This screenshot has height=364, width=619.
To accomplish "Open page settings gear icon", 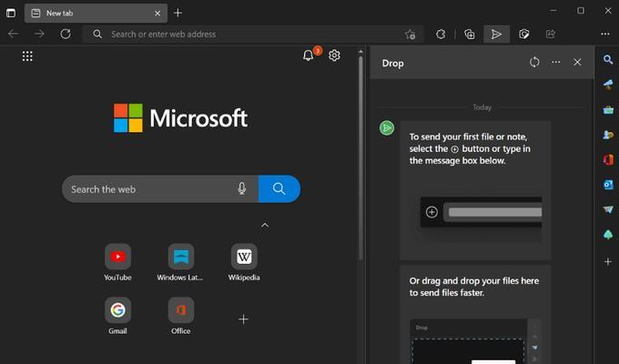I will (334, 56).
